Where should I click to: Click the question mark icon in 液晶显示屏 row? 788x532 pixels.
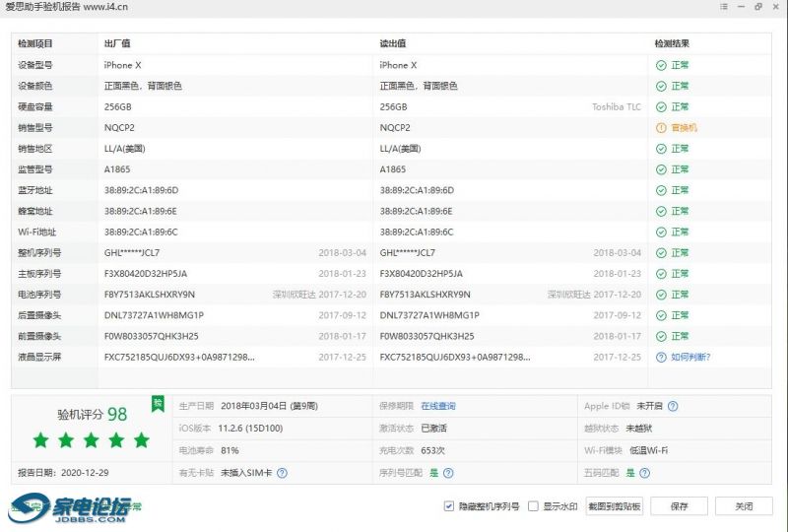[661, 358]
